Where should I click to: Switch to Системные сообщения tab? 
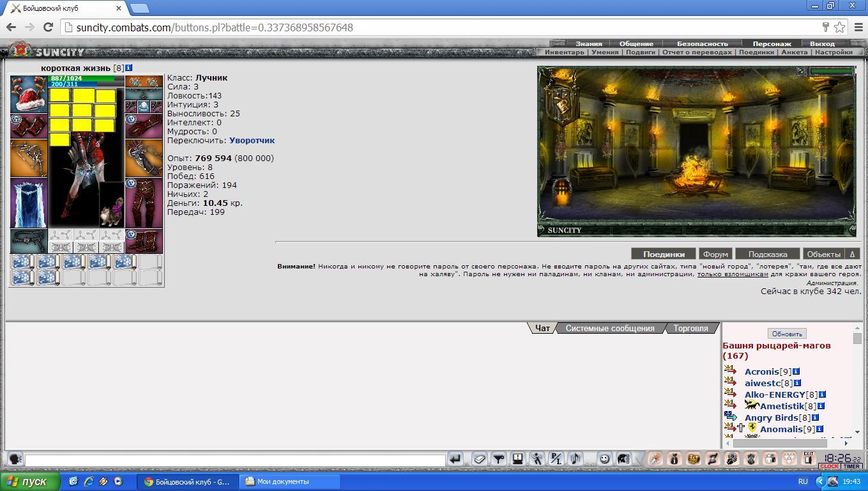(x=610, y=328)
